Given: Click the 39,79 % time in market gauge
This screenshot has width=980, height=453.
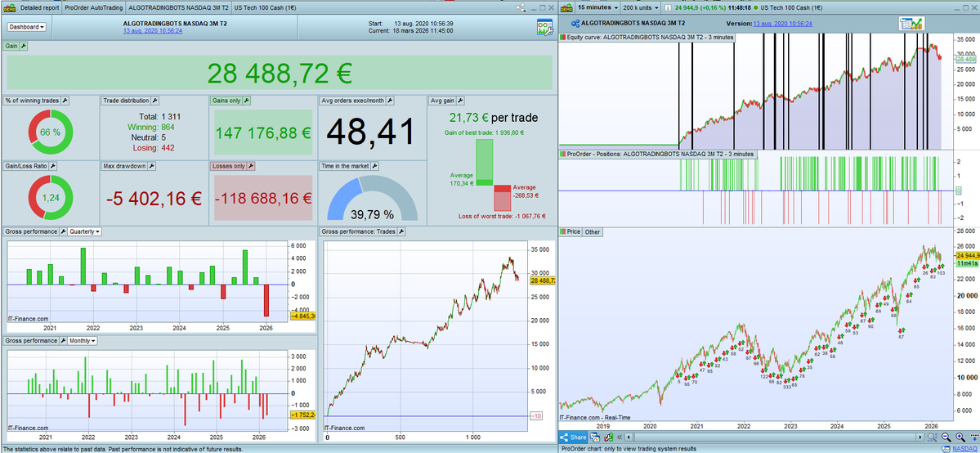Looking at the screenshot, I should [x=372, y=199].
